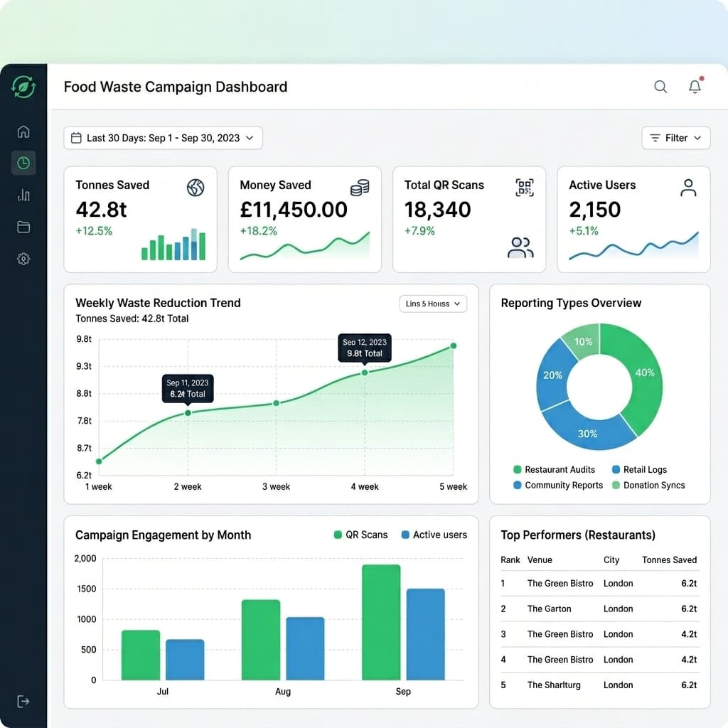Image resolution: width=728 pixels, height=728 pixels.
Task: Sort by Rank column header
Action: (510, 560)
